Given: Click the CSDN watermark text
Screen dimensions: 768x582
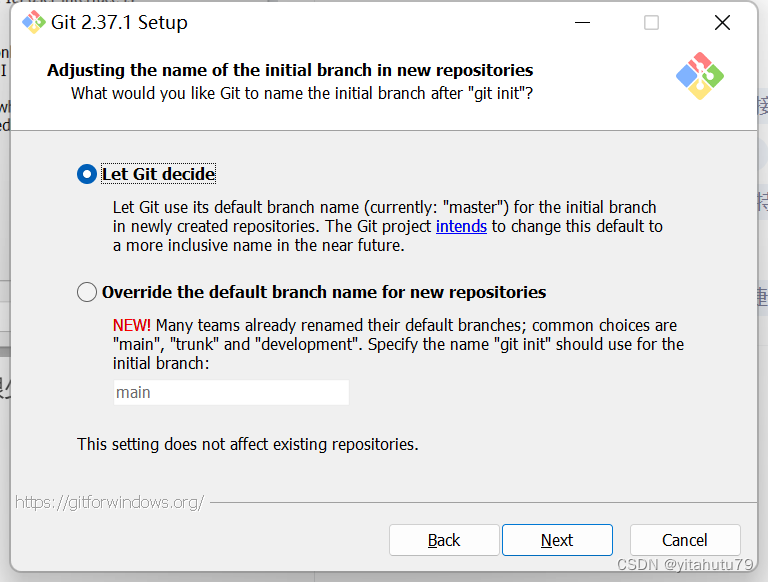Looking at the screenshot, I should coord(685,565).
